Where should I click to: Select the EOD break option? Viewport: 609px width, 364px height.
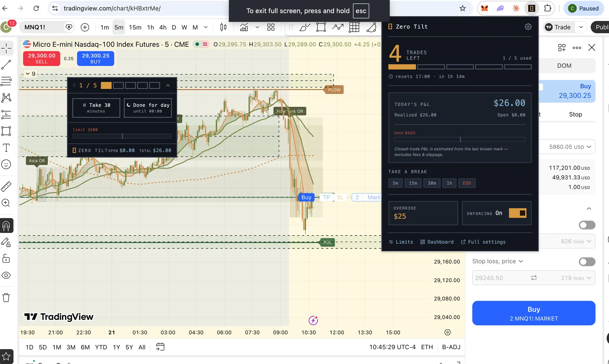point(467,183)
